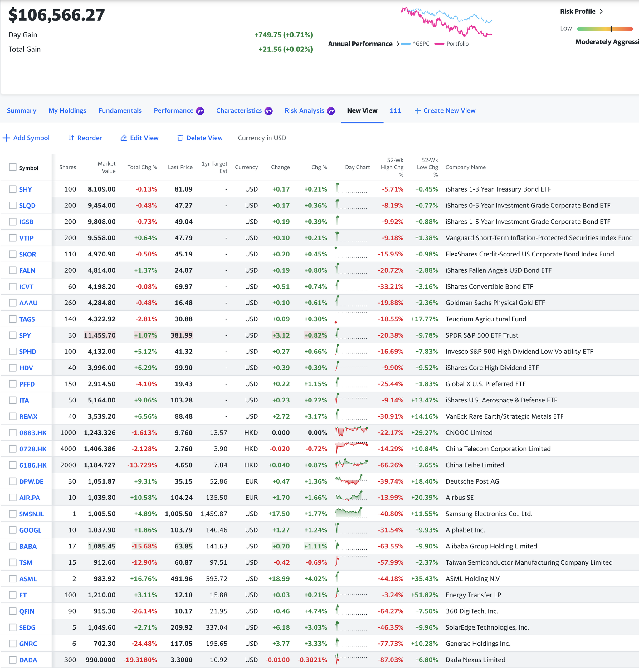Click the premium badge next to Risk Analysis
The height and width of the screenshot is (672, 639).
click(x=331, y=111)
